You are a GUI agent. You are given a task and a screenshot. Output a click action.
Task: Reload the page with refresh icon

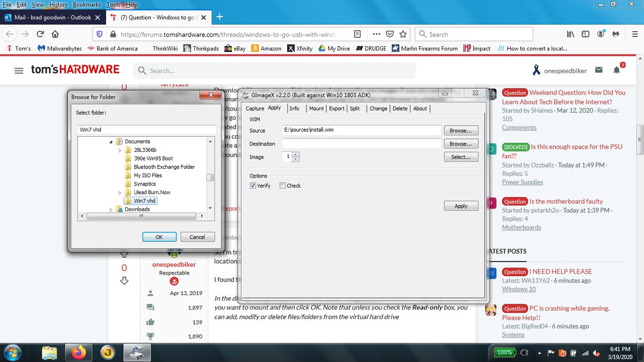pos(40,34)
